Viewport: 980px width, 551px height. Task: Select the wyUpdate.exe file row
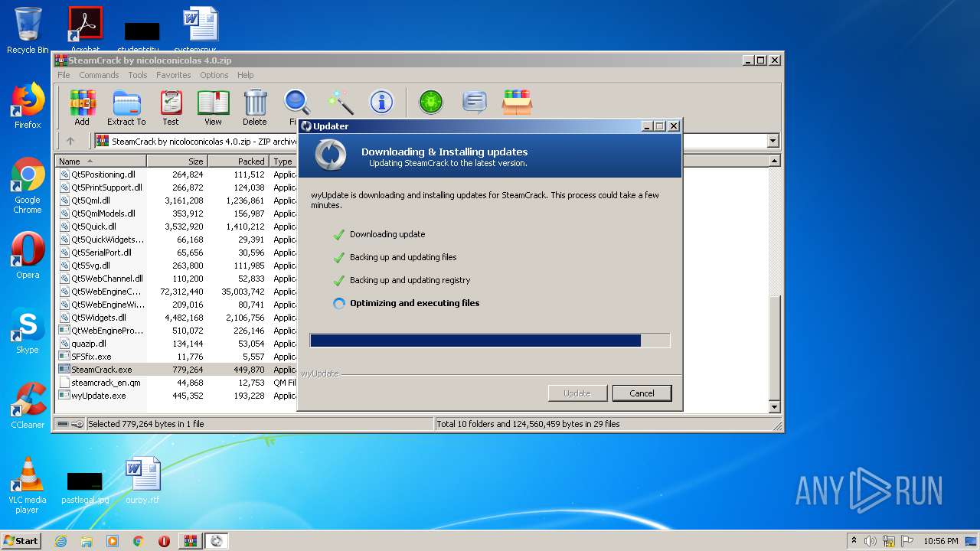click(177, 396)
